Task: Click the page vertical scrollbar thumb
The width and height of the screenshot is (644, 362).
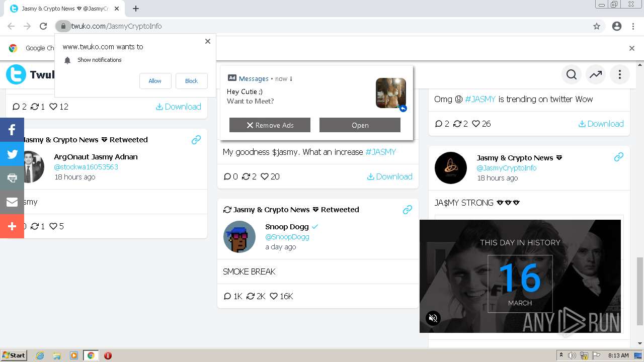Action: click(x=640, y=291)
